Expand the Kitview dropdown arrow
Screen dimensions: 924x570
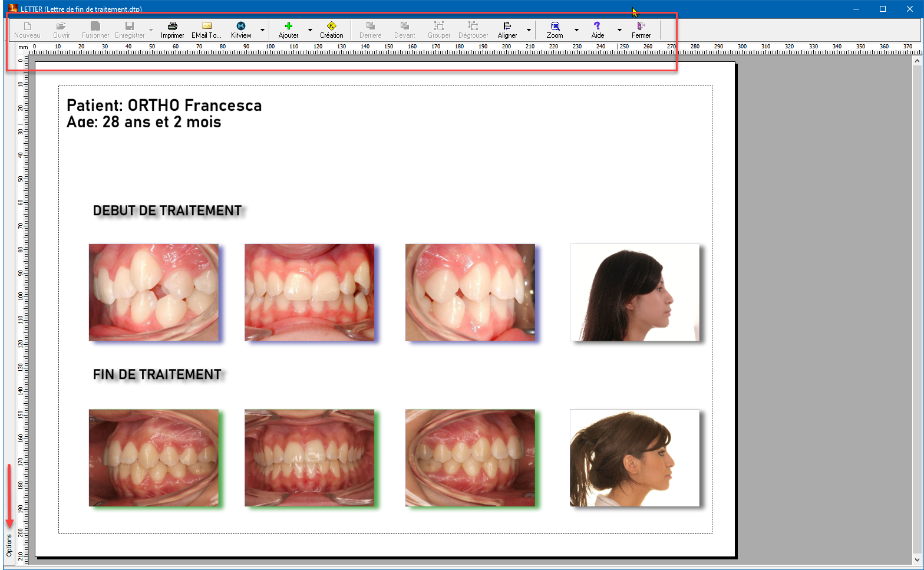[262, 30]
